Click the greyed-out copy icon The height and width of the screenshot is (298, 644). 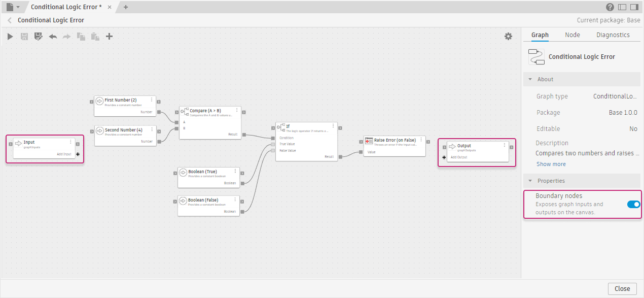[81, 37]
